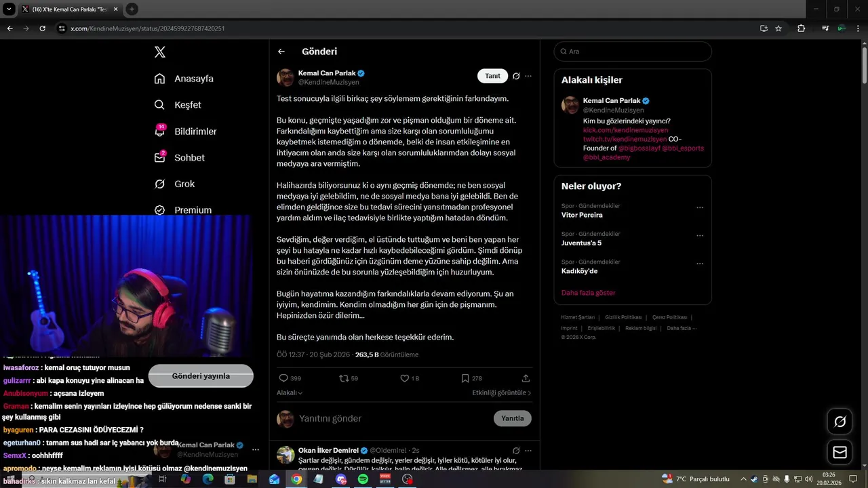The width and height of the screenshot is (868, 488).
Task: Close the Kemal Can Parlak browser tab
Action: click(115, 9)
